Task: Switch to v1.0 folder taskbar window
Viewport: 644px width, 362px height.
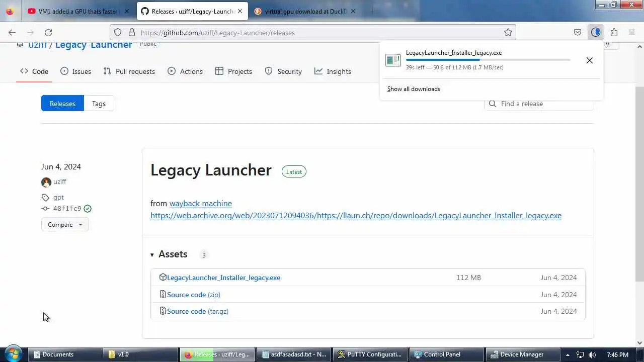Action: pos(141,354)
